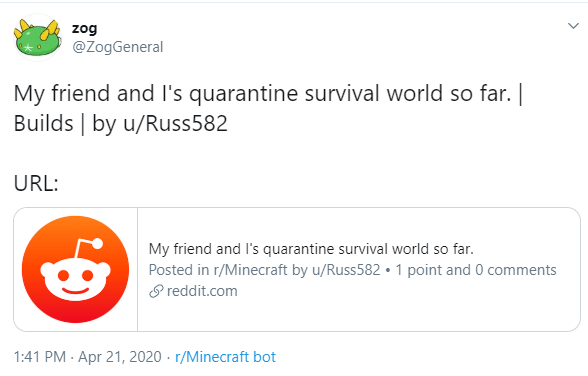
Task: Open card title about quarantine survival world
Action: (311, 249)
